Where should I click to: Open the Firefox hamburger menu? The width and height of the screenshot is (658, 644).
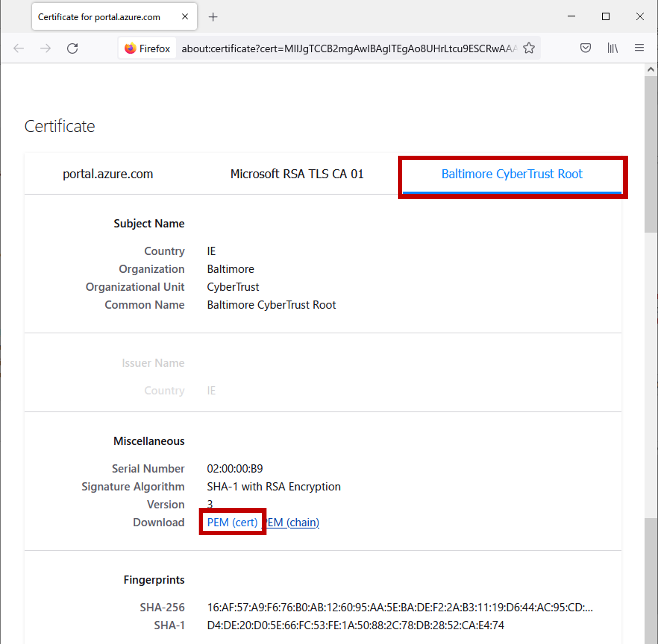click(639, 48)
